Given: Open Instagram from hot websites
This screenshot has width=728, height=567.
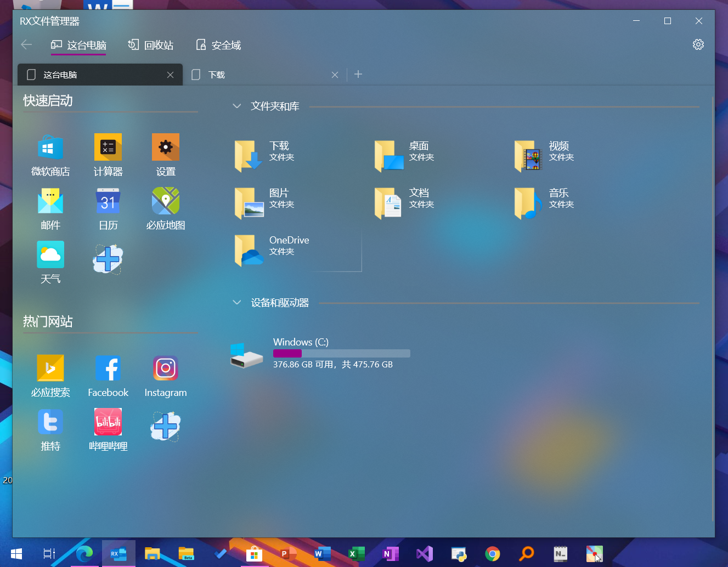Looking at the screenshot, I should tap(165, 368).
